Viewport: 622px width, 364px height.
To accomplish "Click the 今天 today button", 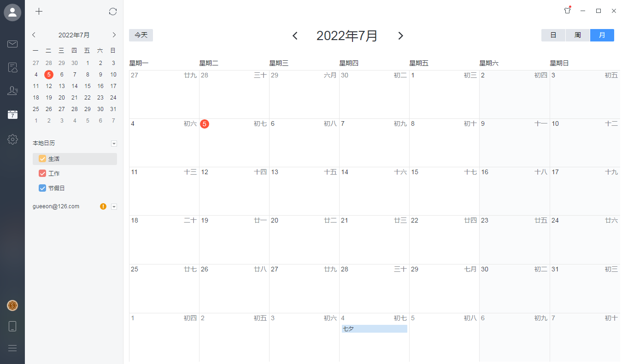I will click(141, 35).
